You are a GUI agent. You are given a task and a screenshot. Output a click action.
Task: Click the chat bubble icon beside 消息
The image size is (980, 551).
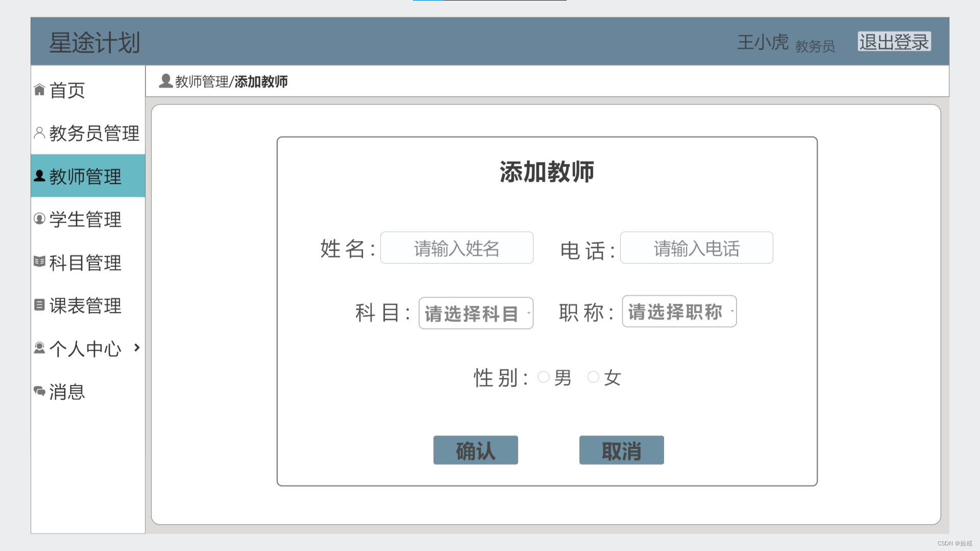click(x=39, y=391)
